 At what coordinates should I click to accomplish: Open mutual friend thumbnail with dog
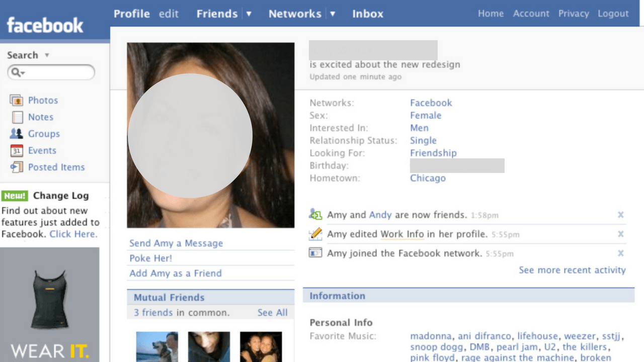tap(157, 346)
